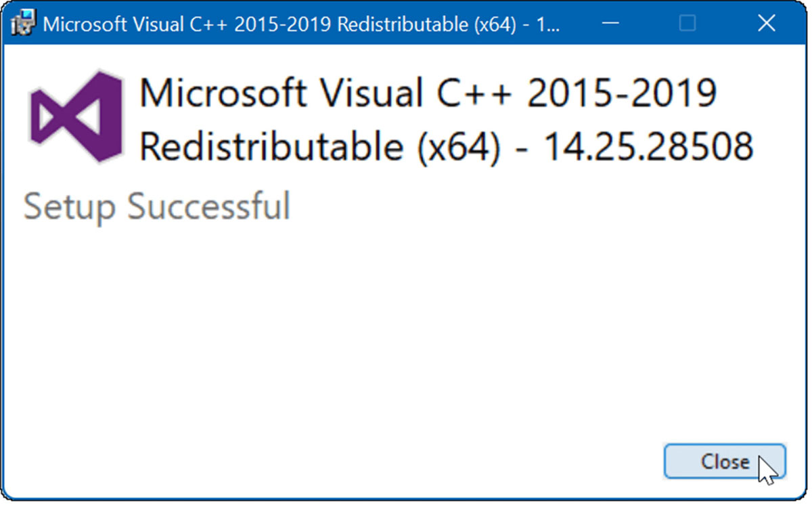Click the purple Visual Studio logo
The height and width of the screenshot is (509, 812).
pos(76,116)
